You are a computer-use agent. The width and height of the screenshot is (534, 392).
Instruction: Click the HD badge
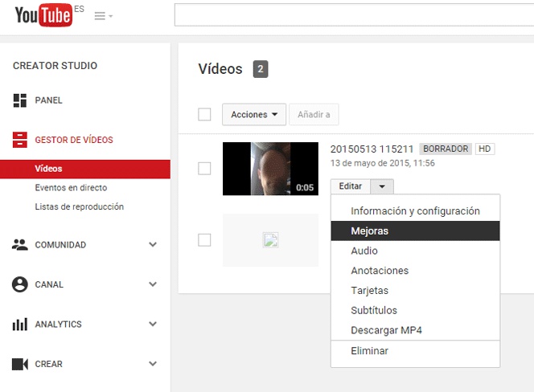tap(485, 149)
